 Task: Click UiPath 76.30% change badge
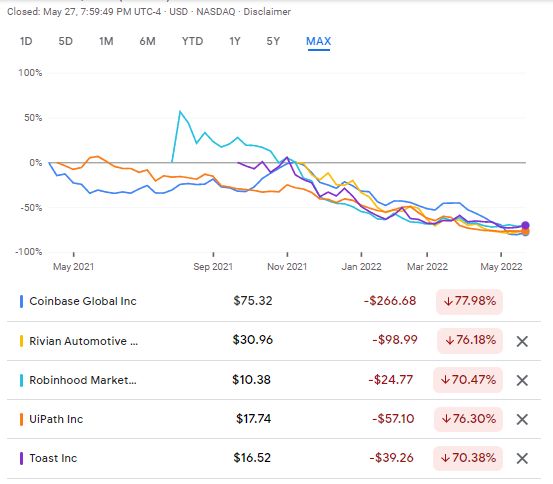[468, 419]
